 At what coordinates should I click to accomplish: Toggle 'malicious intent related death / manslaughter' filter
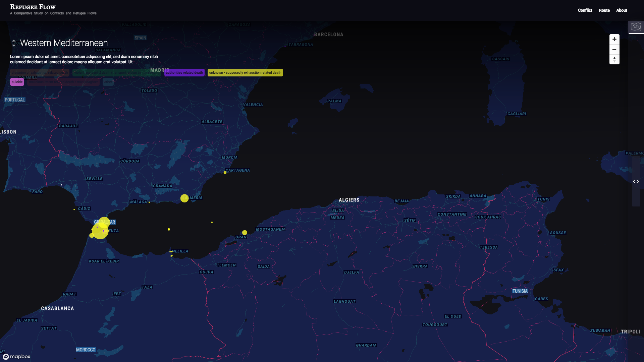coord(63,82)
